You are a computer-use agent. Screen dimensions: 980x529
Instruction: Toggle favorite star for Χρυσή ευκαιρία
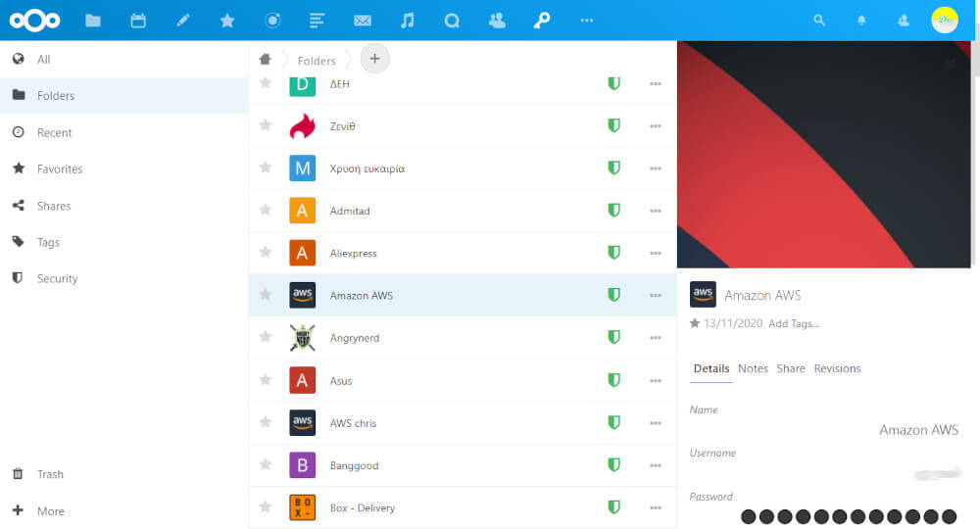265,168
